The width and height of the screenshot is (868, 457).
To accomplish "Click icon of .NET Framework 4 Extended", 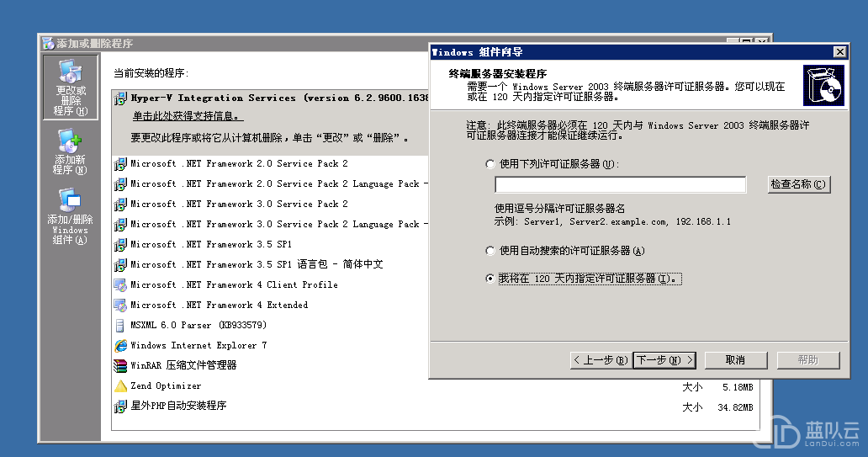I will pos(120,306).
